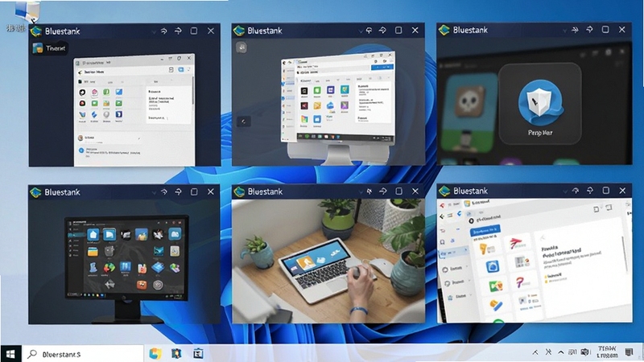Screen dimensions: 644x362
Task: Select the white monitor image in its Bluestank window
Action: [x=337, y=108]
